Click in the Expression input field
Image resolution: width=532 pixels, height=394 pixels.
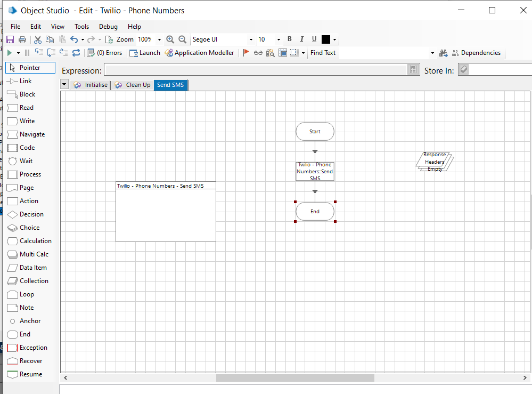(256, 70)
